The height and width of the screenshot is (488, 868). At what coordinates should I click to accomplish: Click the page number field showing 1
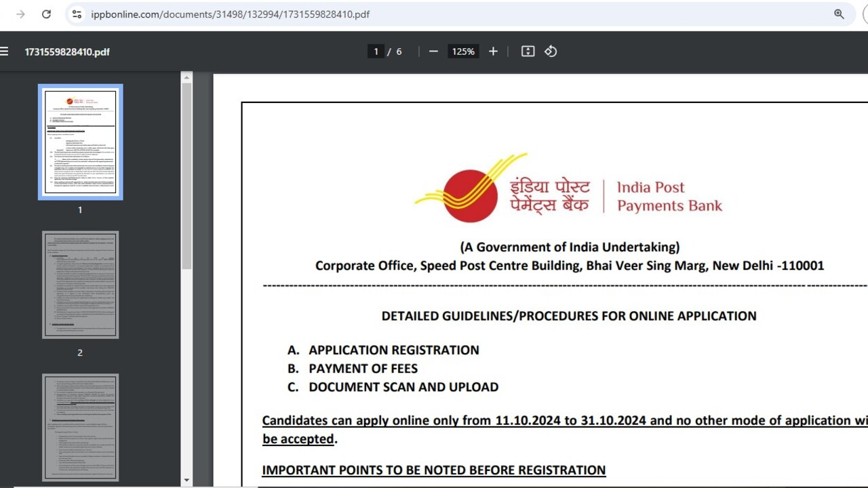pyautogui.click(x=376, y=52)
